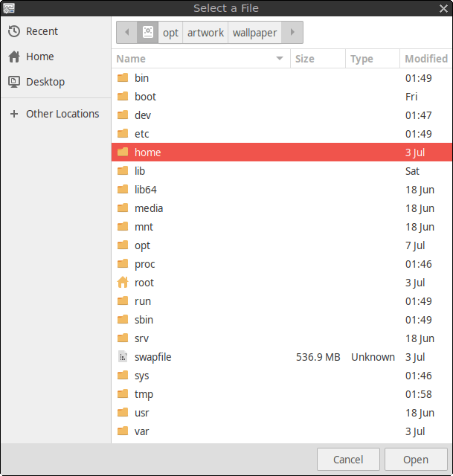Select the usr folder icon
Viewport: 453px width, 476px height.
[x=123, y=412]
